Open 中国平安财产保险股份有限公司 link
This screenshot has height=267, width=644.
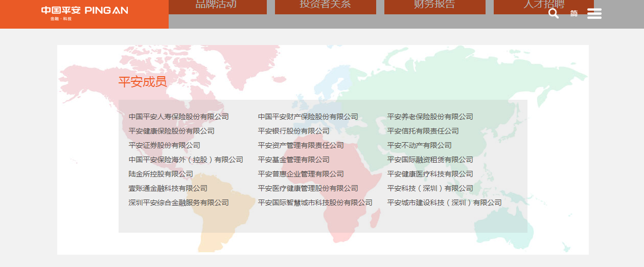point(308,117)
